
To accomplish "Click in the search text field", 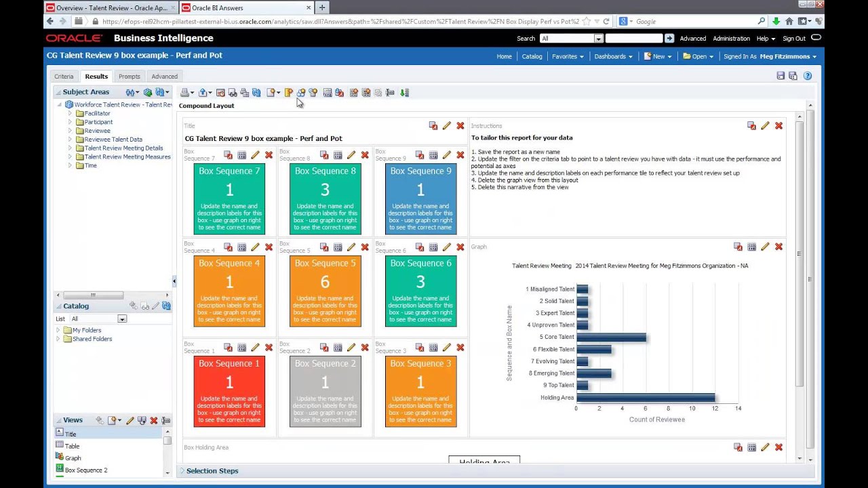I will click(633, 39).
